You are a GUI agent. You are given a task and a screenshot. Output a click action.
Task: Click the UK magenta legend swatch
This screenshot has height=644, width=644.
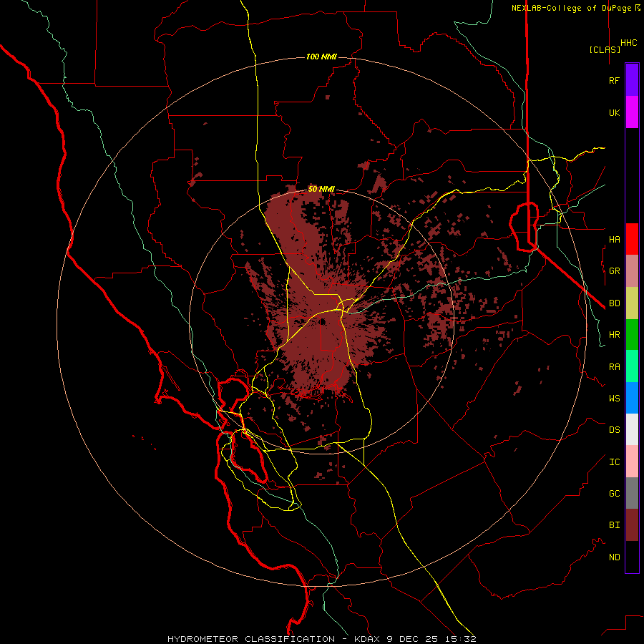(632, 112)
